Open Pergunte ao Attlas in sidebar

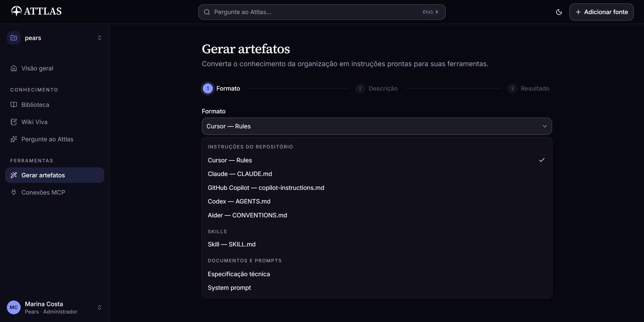click(55, 139)
